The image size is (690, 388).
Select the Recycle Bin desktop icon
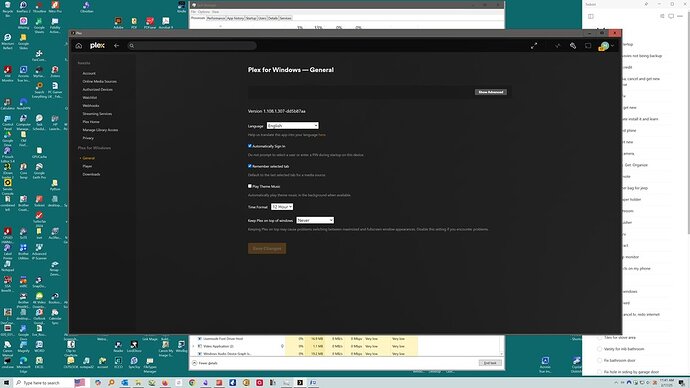point(7,9)
